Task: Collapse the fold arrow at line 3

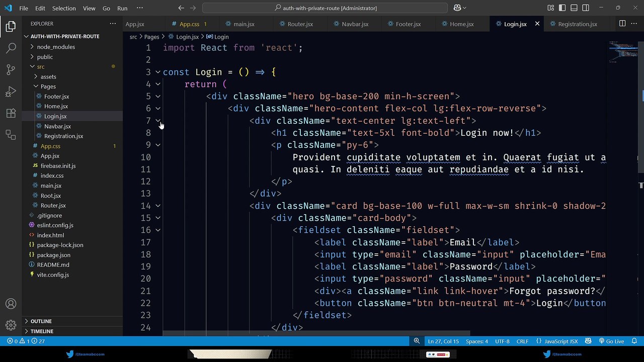Action: (x=158, y=72)
